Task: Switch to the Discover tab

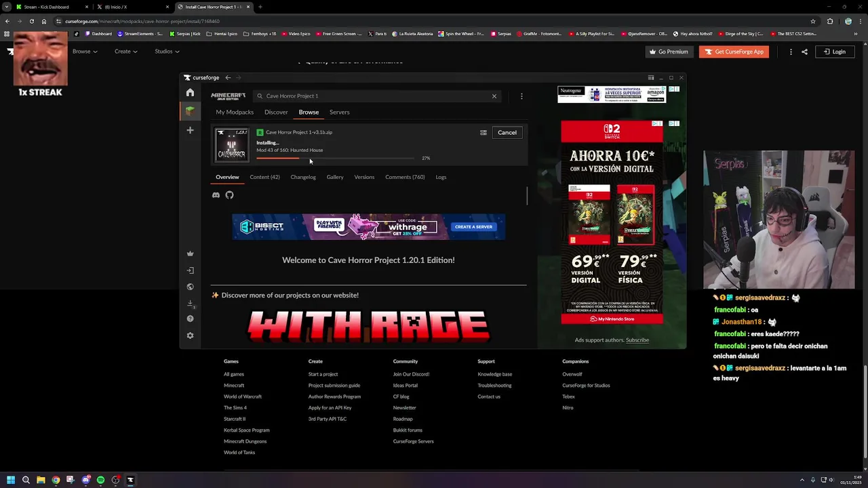Action: pos(276,112)
